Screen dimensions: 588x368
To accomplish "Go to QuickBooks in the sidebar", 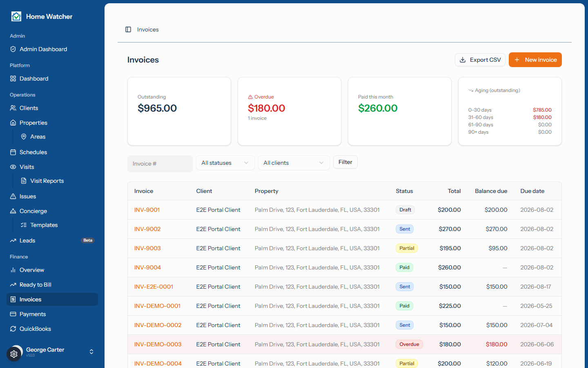I will click(x=52, y=329).
